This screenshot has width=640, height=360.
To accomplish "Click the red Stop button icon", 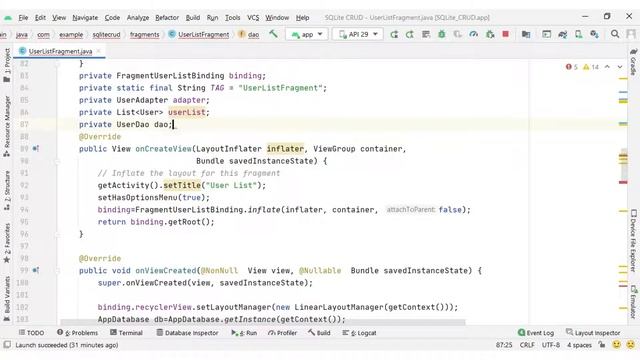I will (x=506, y=34).
